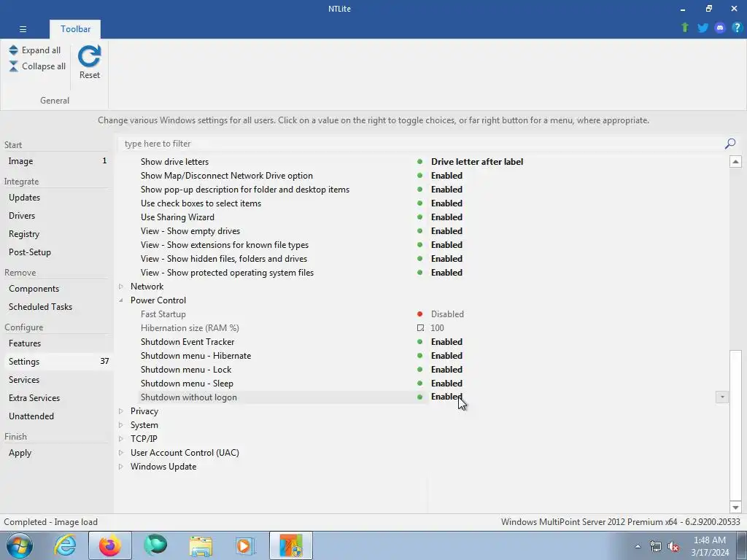The height and width of the screenshot is (560, 747).
Task: Toggle Shutdown Event Tracker Enabled value
Action: point(446,342)
